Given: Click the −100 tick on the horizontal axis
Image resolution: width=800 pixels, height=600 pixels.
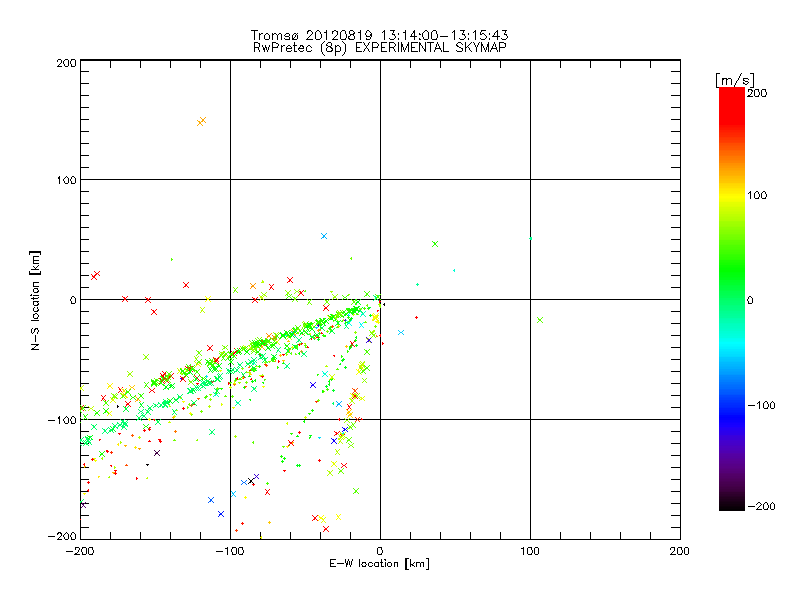Looking at the screenshot, I should pos(230,551).
